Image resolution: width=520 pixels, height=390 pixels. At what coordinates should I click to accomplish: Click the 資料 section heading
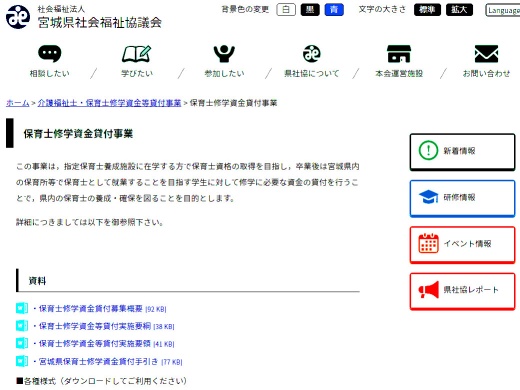click(x=37, y=281)
